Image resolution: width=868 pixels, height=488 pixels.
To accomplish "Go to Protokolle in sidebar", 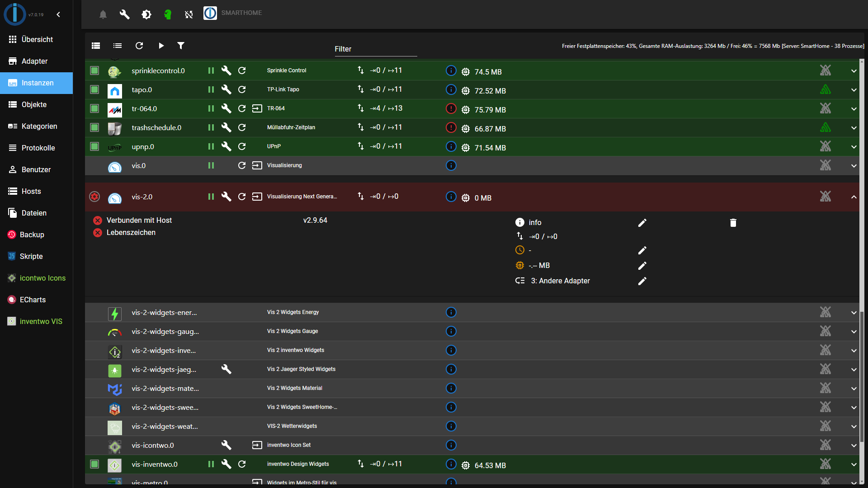I will [x=38, y=148].
